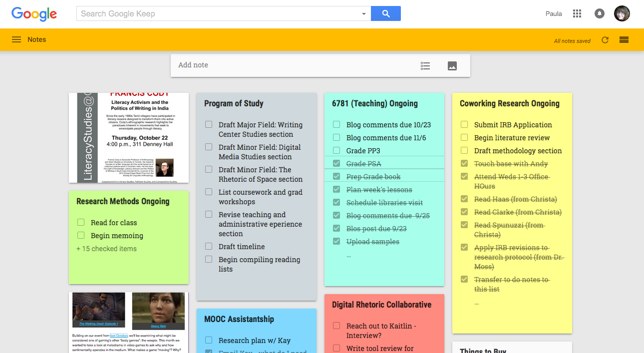Screen dimensions: 644x353
Task: Create a new list note
Action: tap(425, 65)
